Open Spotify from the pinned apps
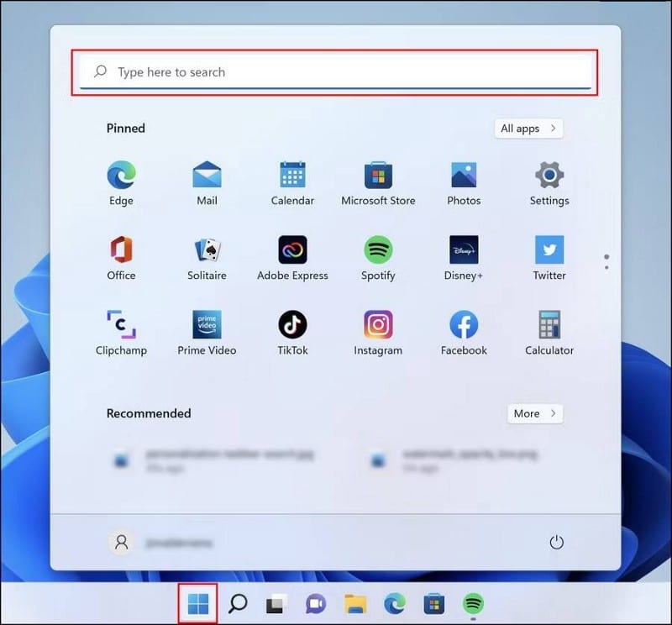The image size is (672, 625). point(378,249)
